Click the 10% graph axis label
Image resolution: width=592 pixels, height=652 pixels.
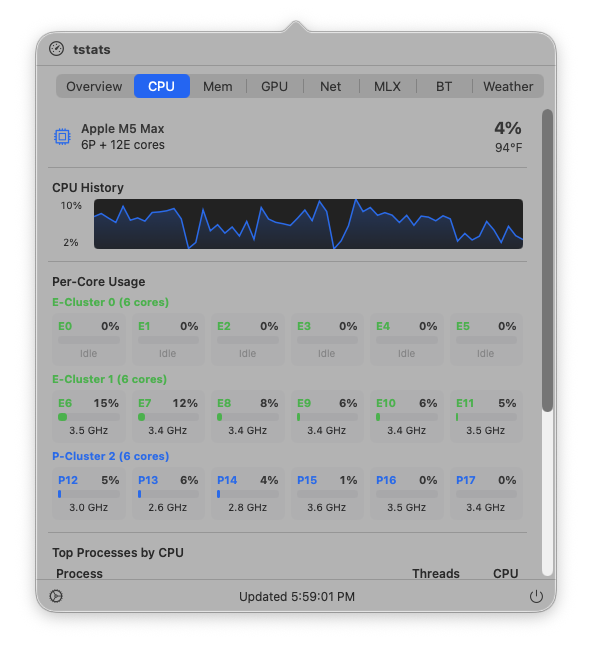pyautogui.click(x=71, y=205)
